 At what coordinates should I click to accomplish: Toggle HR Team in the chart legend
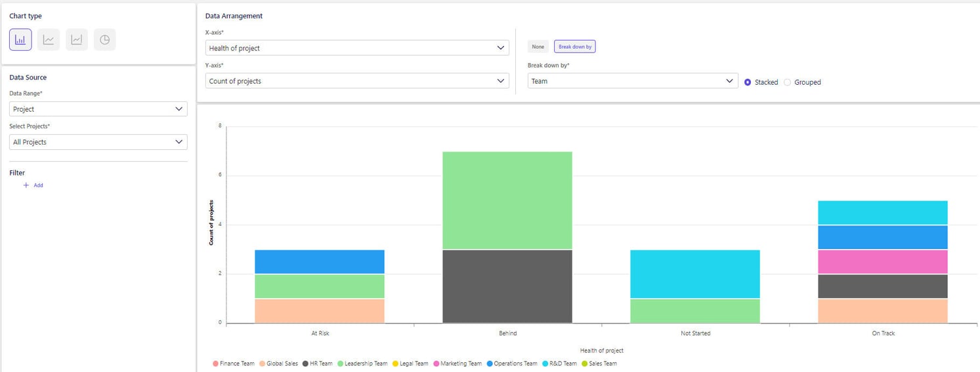318,363
